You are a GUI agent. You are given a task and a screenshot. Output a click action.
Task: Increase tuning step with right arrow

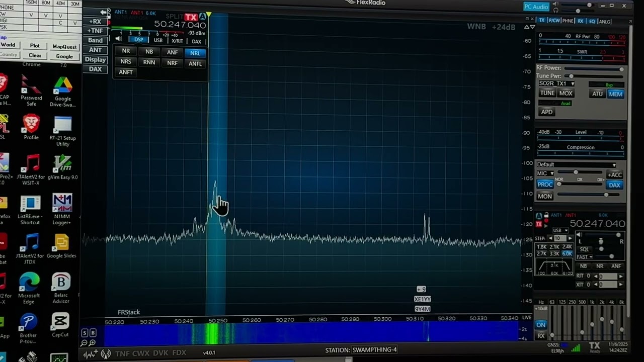(x=570, y=238)
